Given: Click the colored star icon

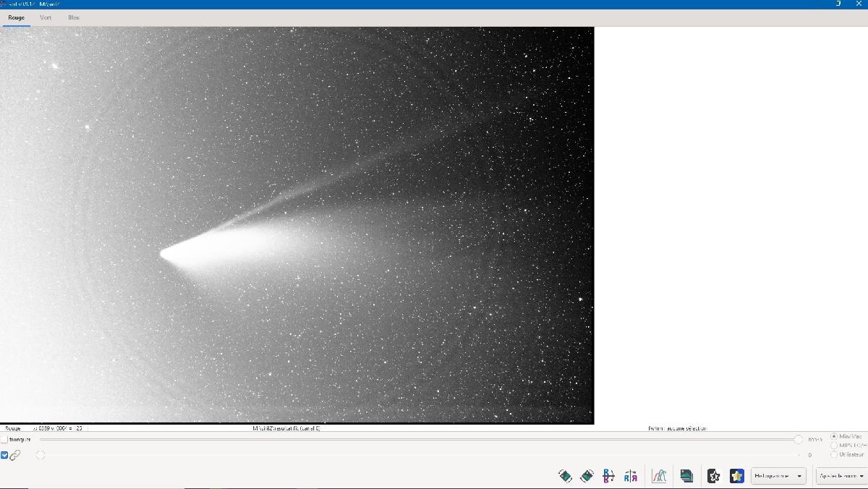Looking at the screenshot, I should [737, 476].
